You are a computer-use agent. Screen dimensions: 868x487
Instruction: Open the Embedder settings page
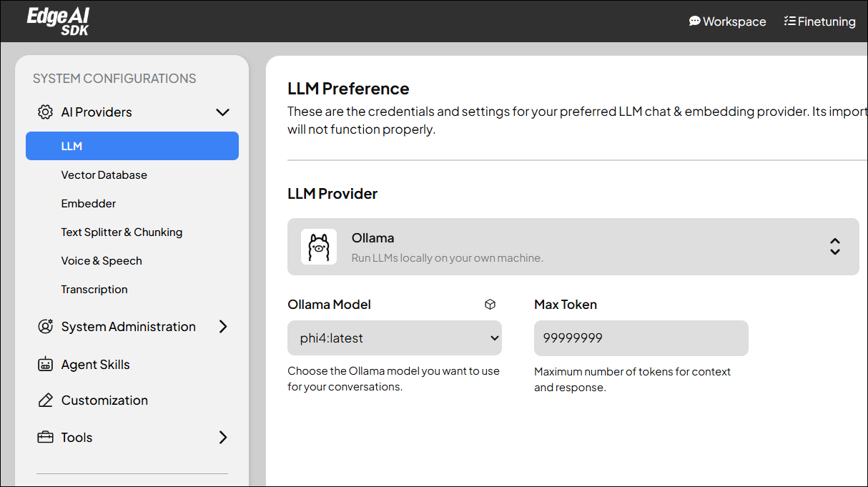pyautogui.click(x=89, y=204)
